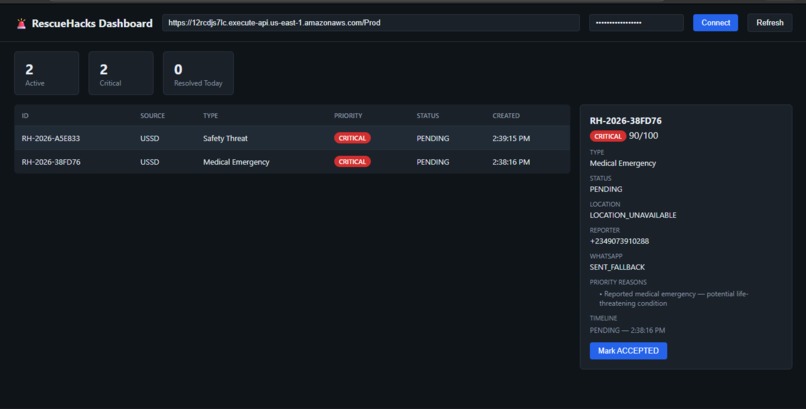The width and height of the screenshot is (806, 409).
Task: Select the Resolved Today card
Action: point(198,73)
